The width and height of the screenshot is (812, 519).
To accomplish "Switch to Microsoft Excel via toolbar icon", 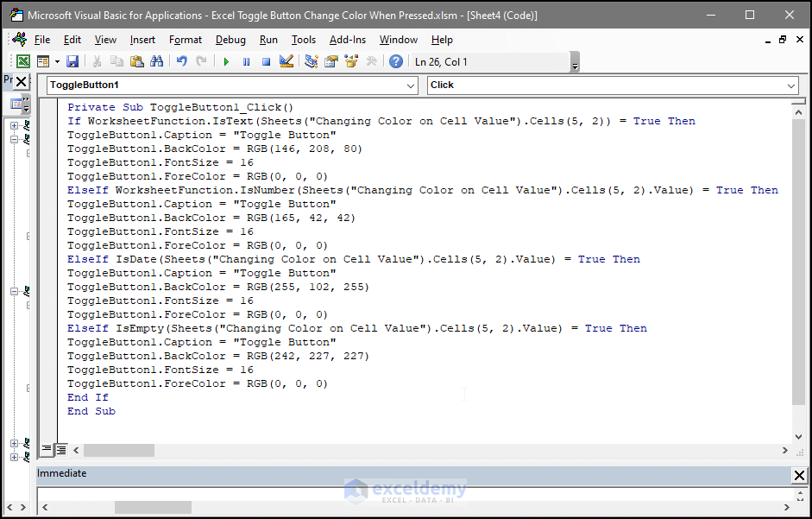I will tap(22, 61).
